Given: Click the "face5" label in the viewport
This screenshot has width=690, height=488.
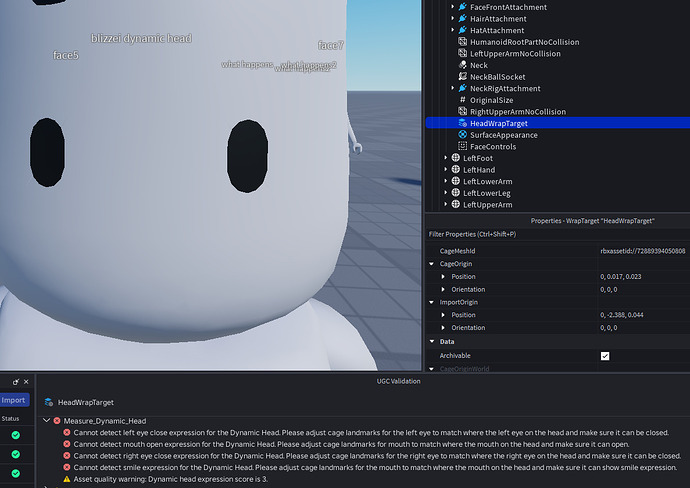Looking at the screenshot, I should click(66, 55).
